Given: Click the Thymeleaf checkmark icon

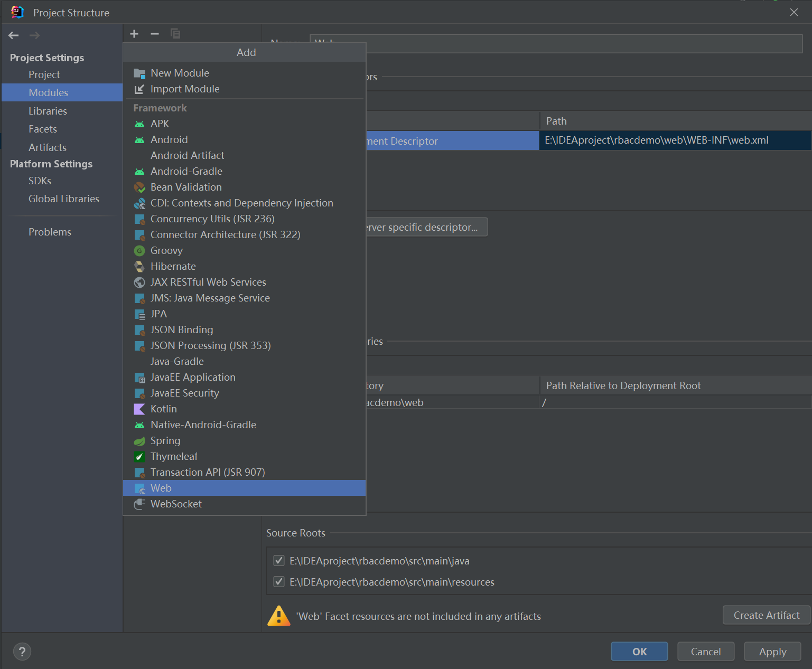Looking at the screenshot, I should tap(139, 457).
